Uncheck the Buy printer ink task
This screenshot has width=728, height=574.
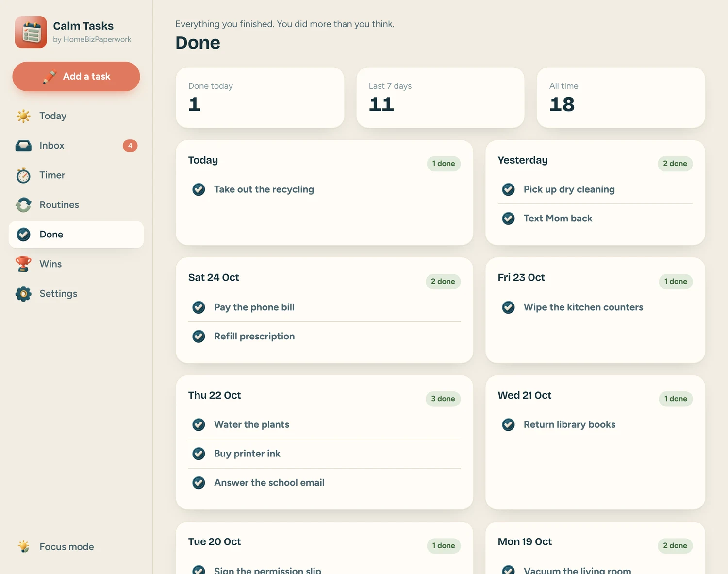click(199, 454)
